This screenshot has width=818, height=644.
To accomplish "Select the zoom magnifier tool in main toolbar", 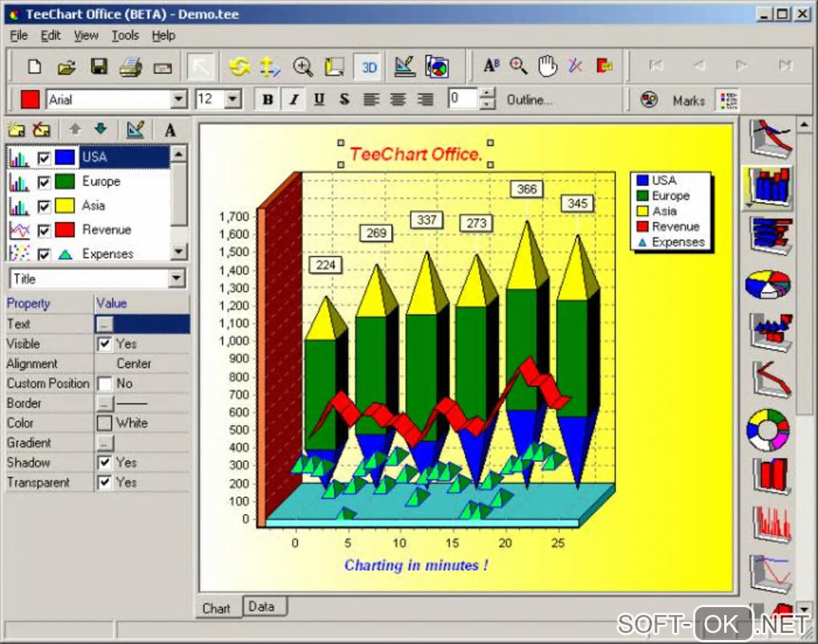I will click(302, 67).
